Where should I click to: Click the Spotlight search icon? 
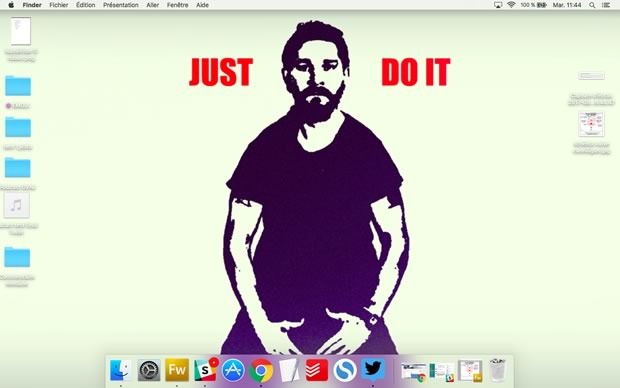click(592, 5)
